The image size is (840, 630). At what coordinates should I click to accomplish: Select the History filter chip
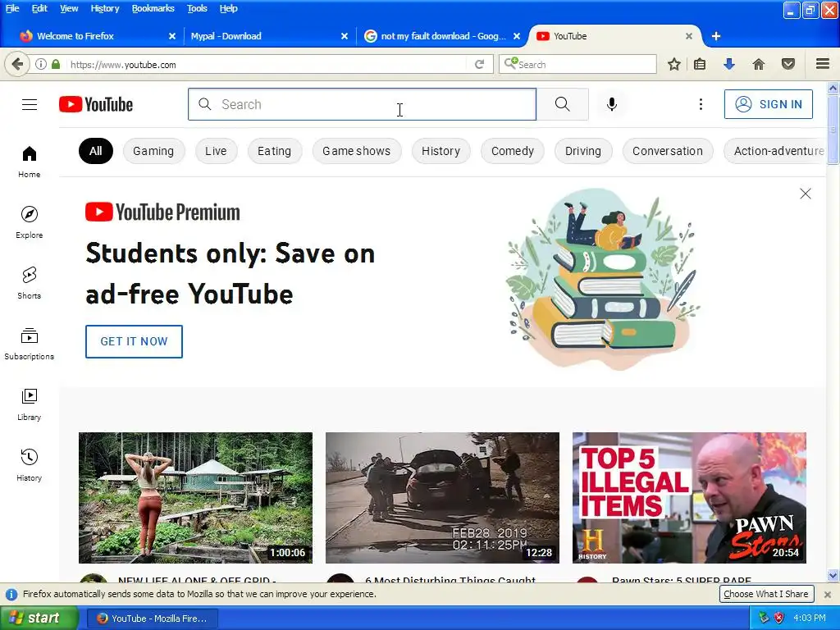441,151
